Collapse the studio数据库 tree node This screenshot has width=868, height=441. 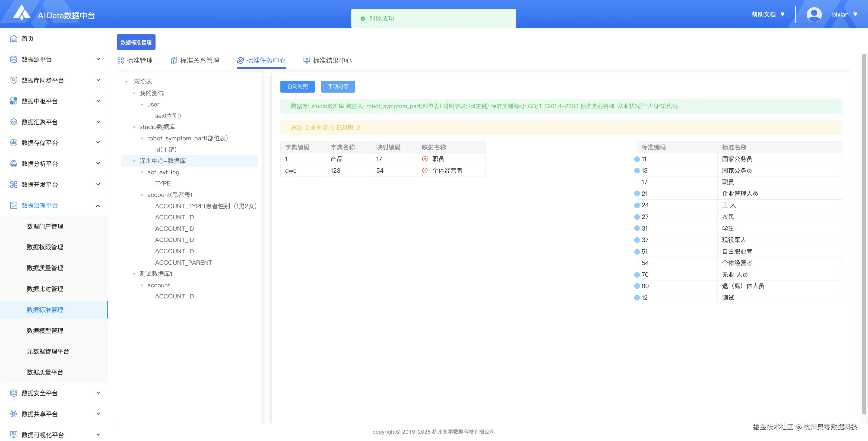click(x=134, y=127)
